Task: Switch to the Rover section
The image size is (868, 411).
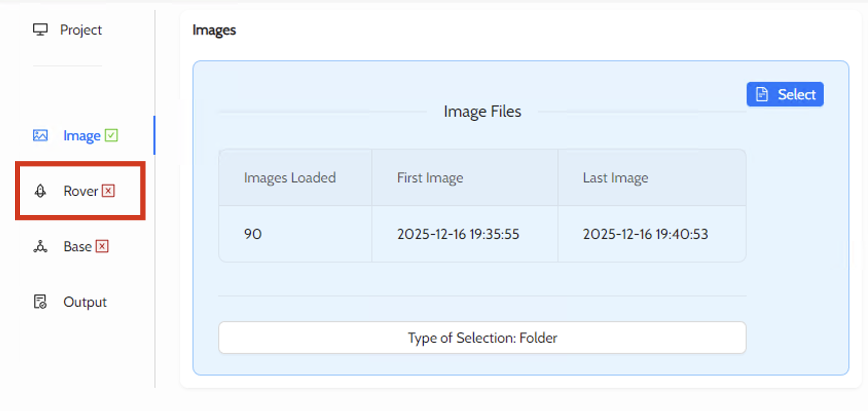Action: (80, 191)
